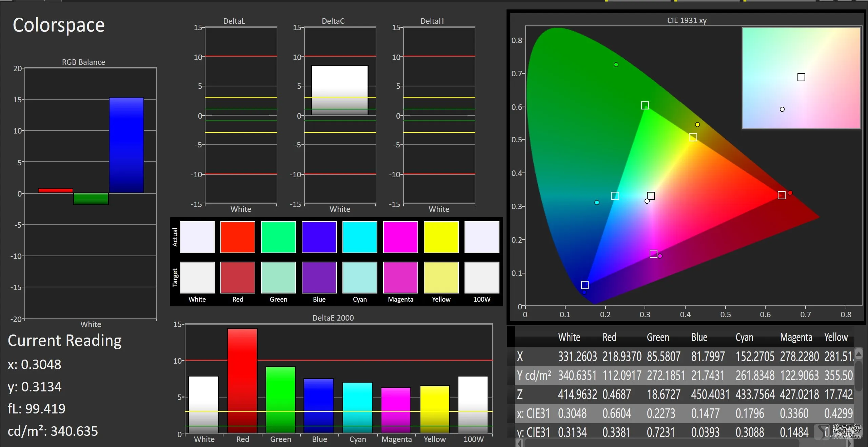
Task: Click the horizontal scrollbar right arrow under table
Action: click(x=850, y=443)
